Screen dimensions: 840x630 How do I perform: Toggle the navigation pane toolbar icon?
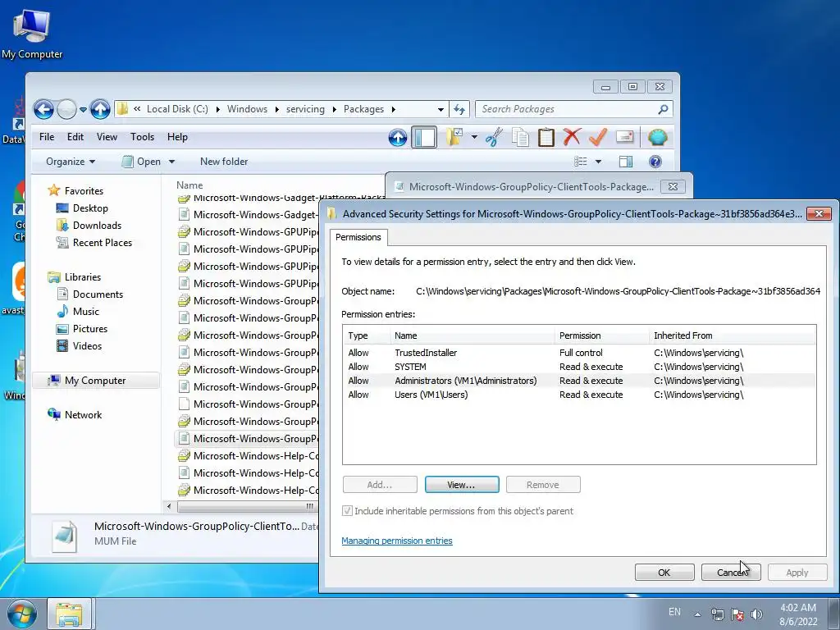[424, 138]
